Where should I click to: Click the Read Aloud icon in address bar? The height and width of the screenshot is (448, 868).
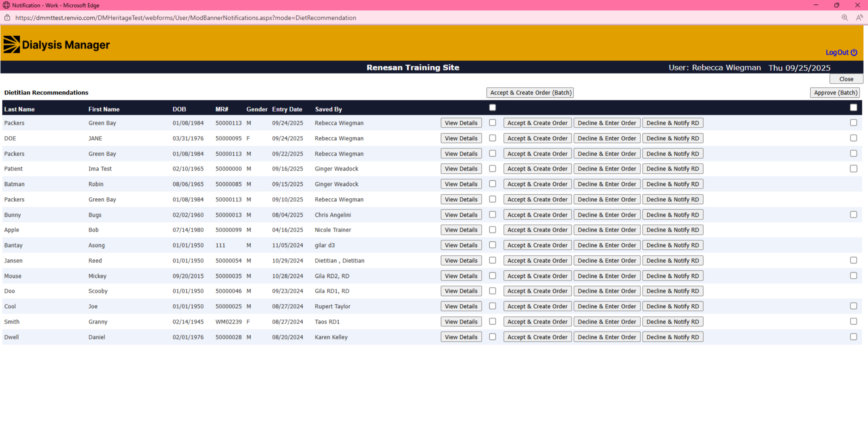(859, 18)
